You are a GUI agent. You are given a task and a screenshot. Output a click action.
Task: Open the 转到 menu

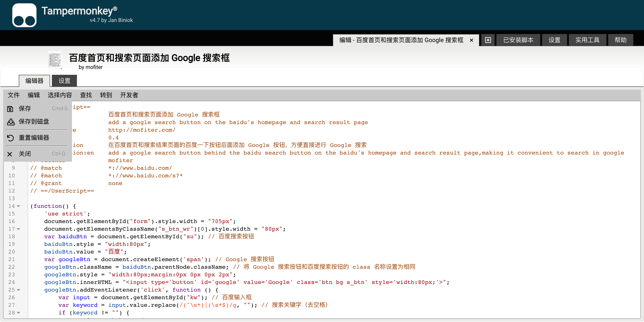coord(106,95)
